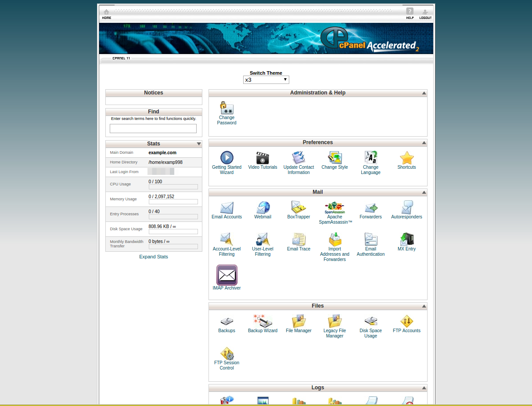Open Email Accounts
This screenshot has height=406, width=532.
[226, 207]
